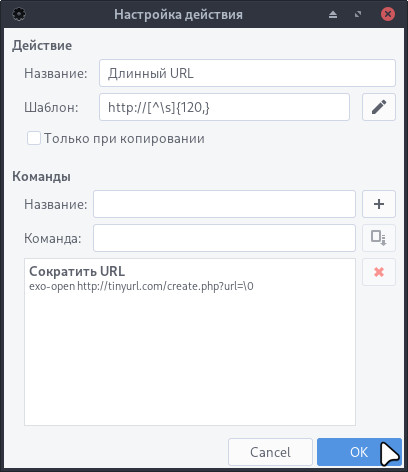Enable the Только при копировании checkbox

tap(34, 138)
